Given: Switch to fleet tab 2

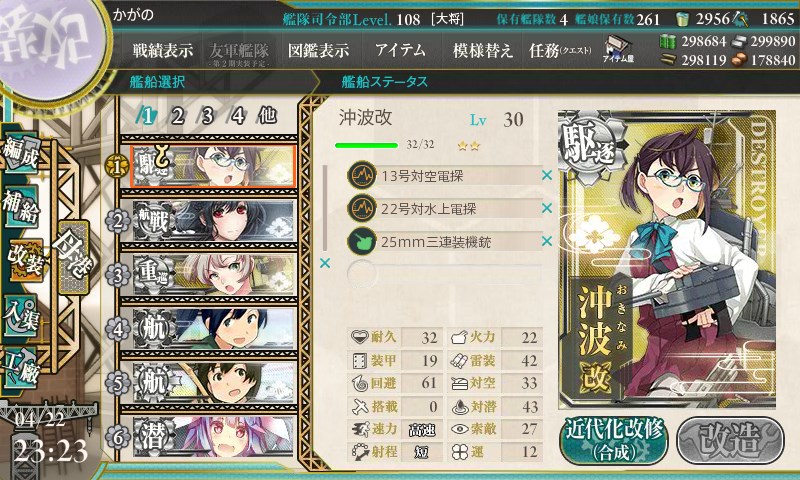Looking at the screenshot, I should pyautogui.click(x=178, y=116).
